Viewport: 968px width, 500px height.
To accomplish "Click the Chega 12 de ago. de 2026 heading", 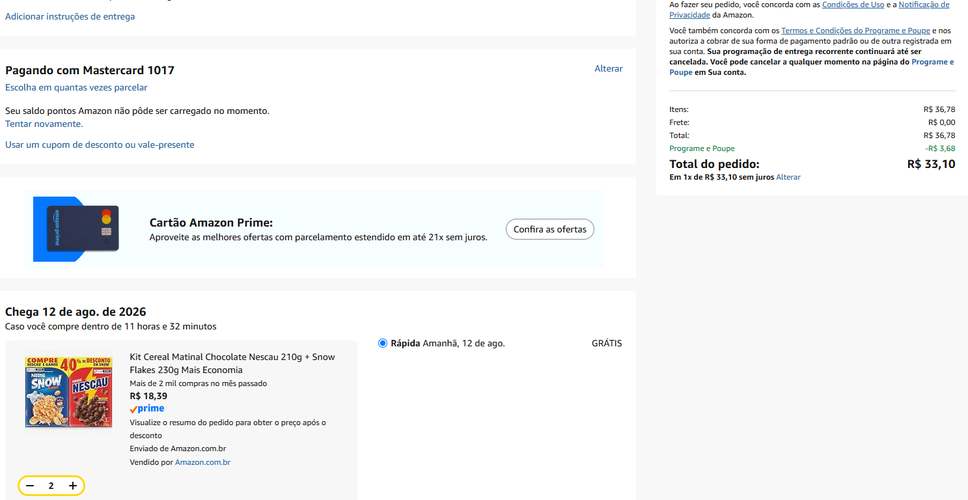I will tap(75, 312).
